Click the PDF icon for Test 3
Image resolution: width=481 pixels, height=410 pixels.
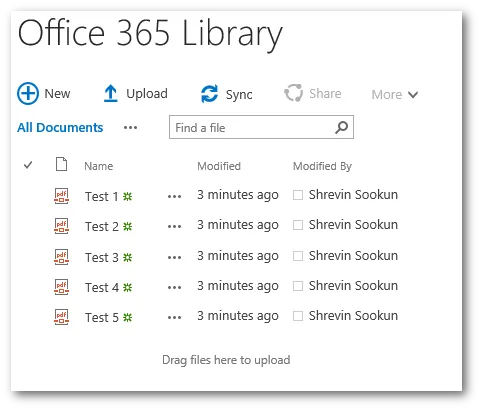point(62,257)
